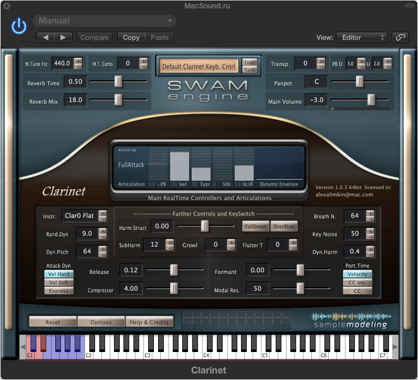The width and height of the screenshot is (418, 380).
Task: Click the Reverb Time value field
Action: click(75, 82)
